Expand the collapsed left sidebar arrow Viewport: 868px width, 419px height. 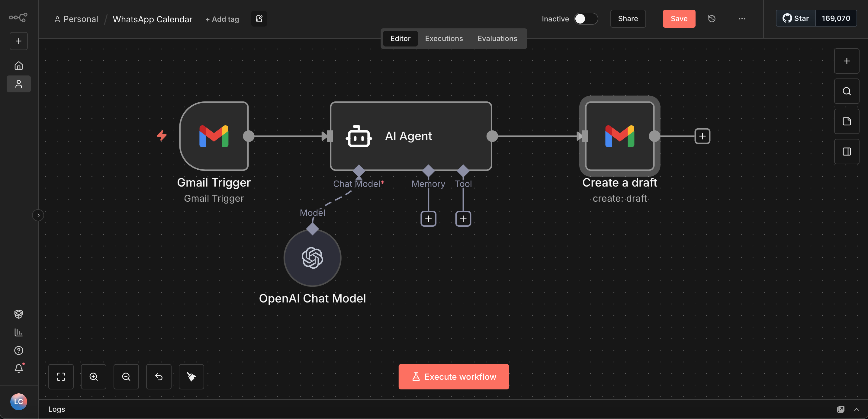[38, 215]
